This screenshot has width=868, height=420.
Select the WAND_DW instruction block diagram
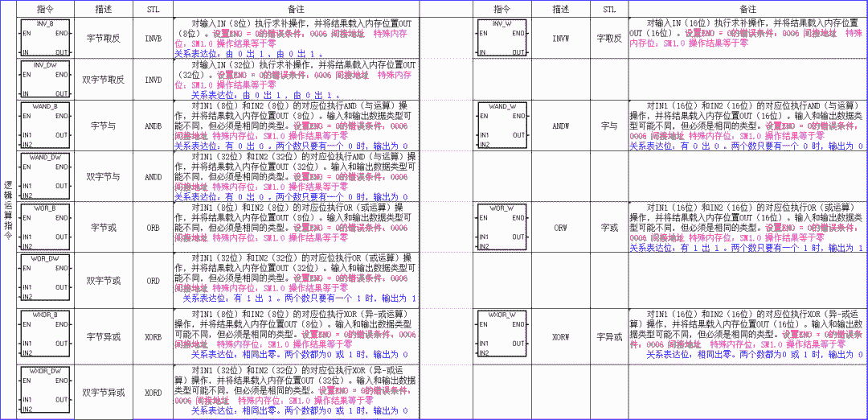(x=45, y=176)
